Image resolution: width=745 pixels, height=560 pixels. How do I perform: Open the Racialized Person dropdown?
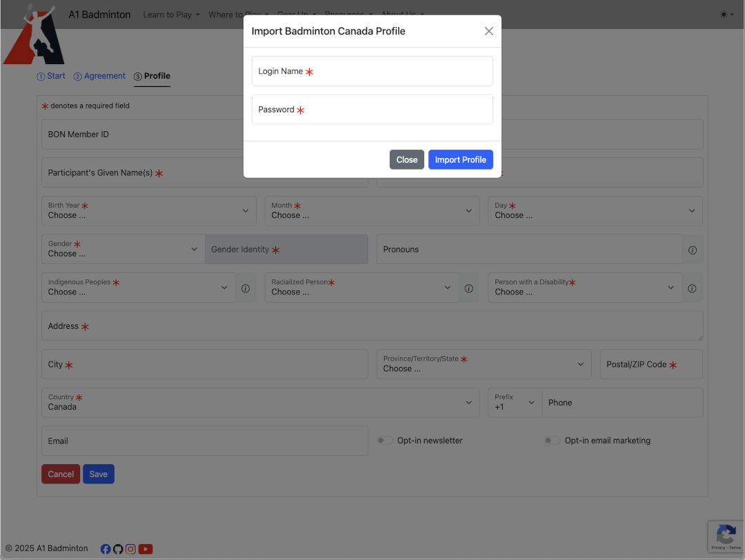click(x=361, y=288)
